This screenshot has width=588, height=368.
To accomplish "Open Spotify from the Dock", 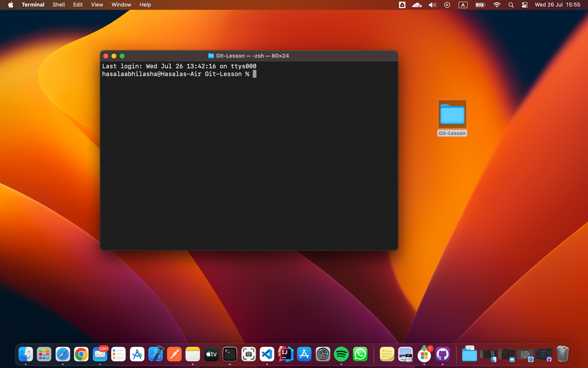I will tap(341, 354).
